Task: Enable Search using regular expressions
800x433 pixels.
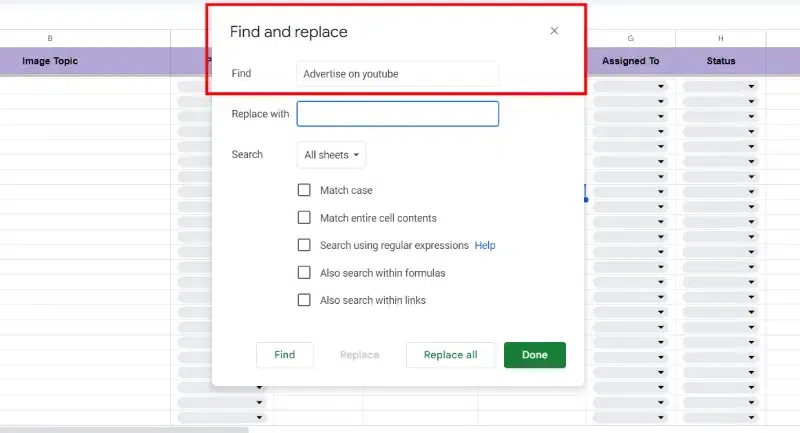Action: (304, 245)
